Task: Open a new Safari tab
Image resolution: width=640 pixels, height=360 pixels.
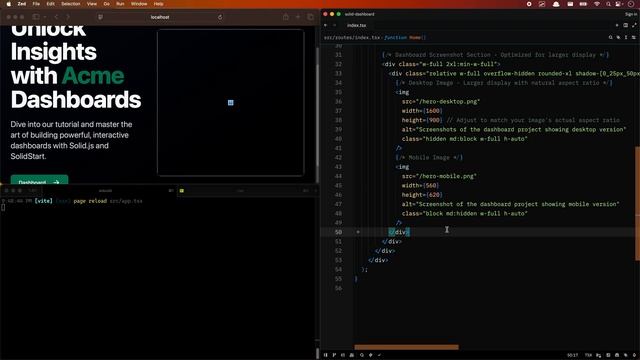Action: coord(298,17)
